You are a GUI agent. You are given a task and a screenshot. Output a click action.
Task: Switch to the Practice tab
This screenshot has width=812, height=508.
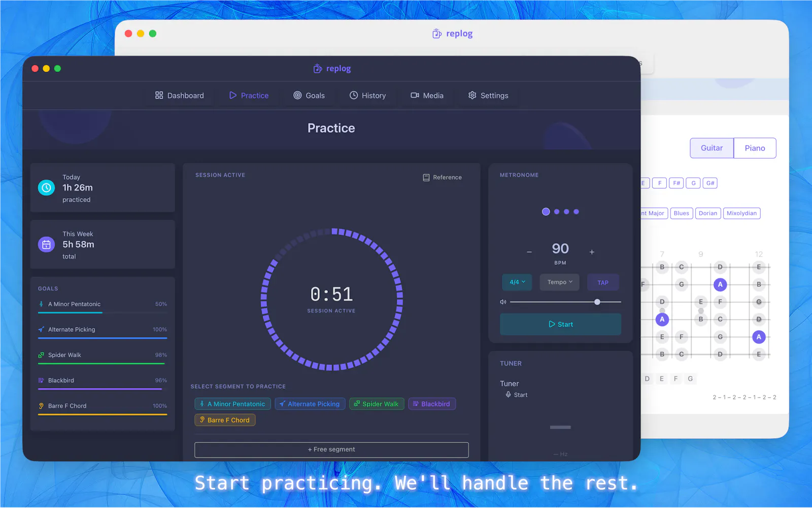click(x=249, y=96)
